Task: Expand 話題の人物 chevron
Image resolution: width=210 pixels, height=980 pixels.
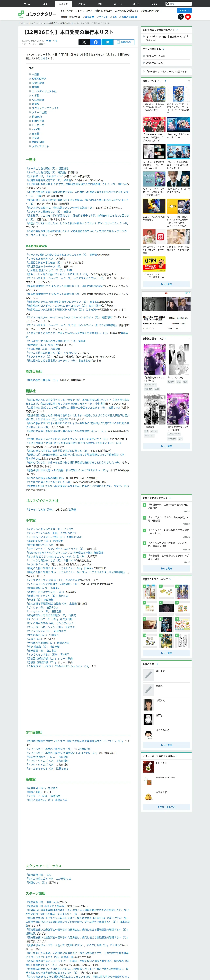Action: tap(157, 664)
